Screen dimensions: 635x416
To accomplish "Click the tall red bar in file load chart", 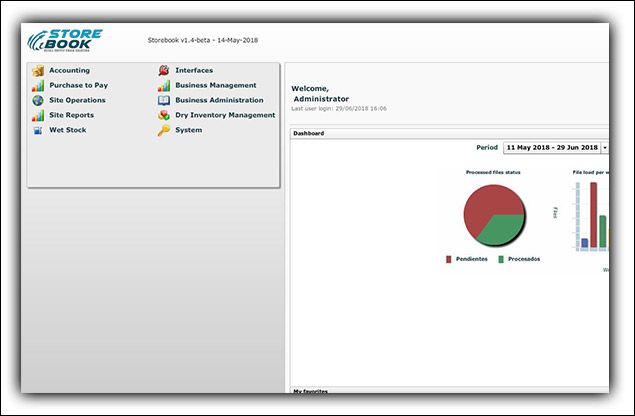I will click(593, 215).
